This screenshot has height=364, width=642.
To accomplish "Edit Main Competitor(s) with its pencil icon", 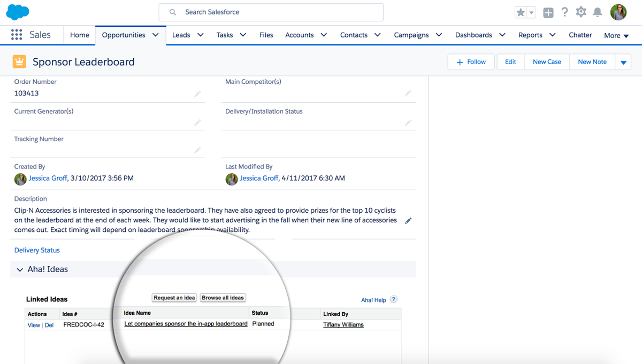I will pyautogui.click(x=408, y=93).
